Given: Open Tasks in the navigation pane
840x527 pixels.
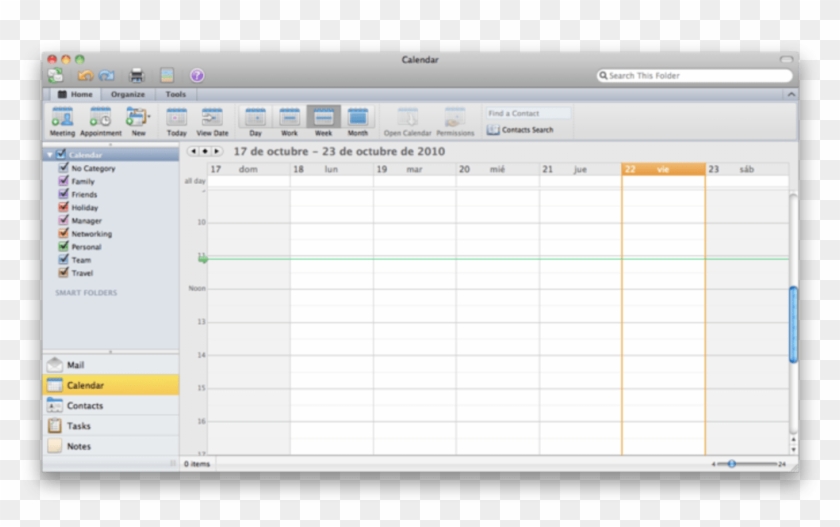Looking at the screenshot, I should (x=111, y=426).
